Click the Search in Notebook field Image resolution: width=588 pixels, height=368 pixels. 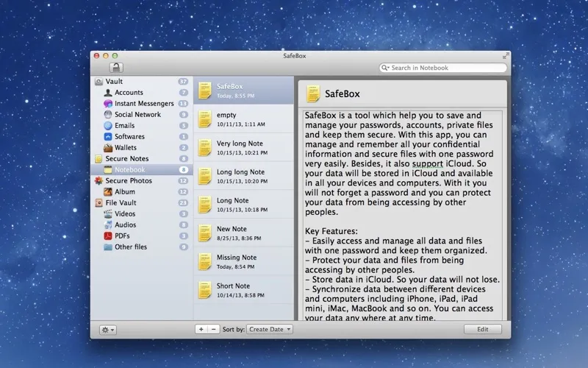(x=445, y=68)
